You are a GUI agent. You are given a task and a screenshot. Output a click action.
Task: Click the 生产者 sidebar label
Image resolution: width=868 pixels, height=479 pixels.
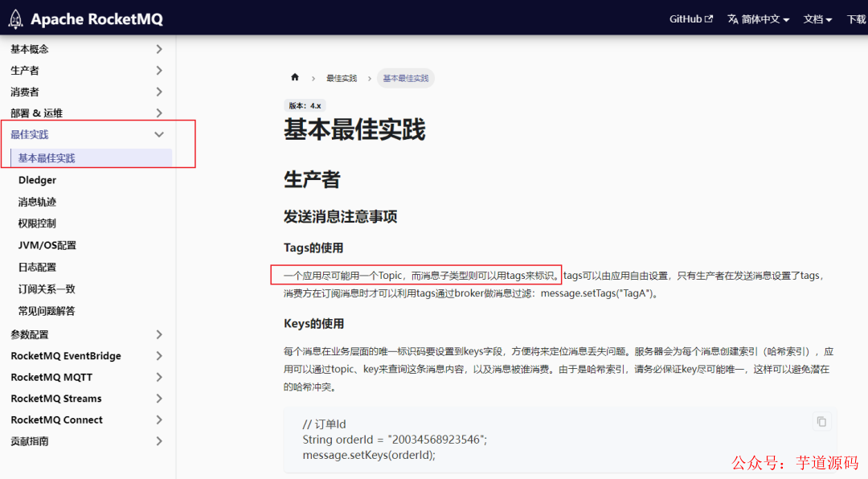(25, 71)
